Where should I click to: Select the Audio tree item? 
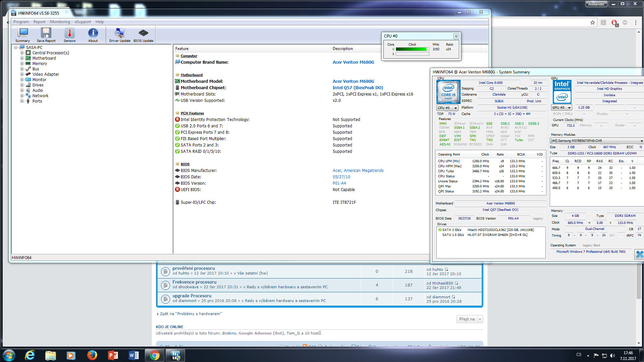pos(38,90)
